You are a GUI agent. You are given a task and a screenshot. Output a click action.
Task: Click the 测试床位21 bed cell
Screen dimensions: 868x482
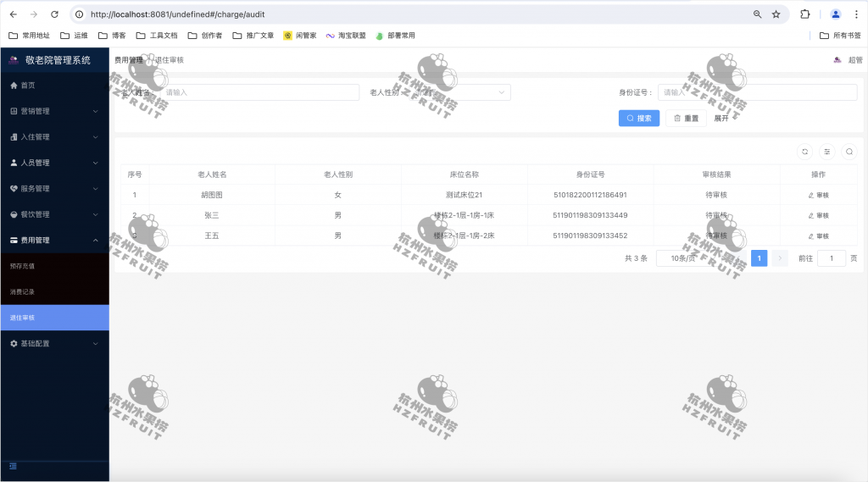click(x=464, y=195)
